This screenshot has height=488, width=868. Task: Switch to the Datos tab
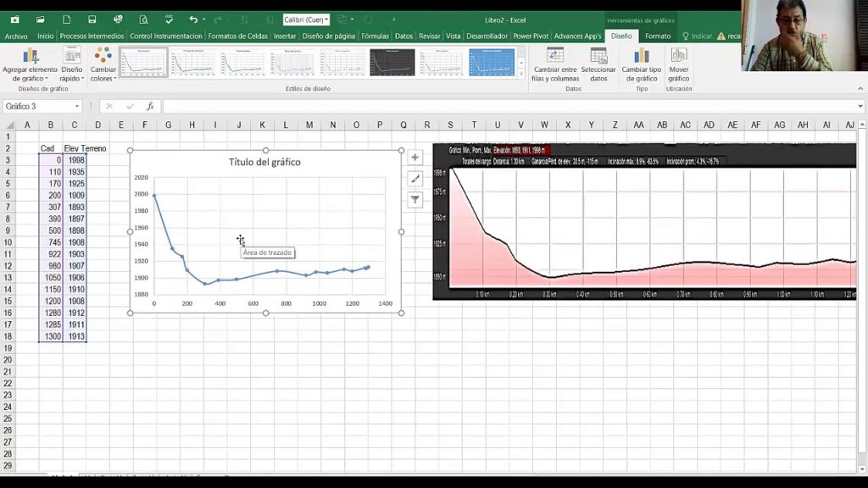[x=403, y=36]
